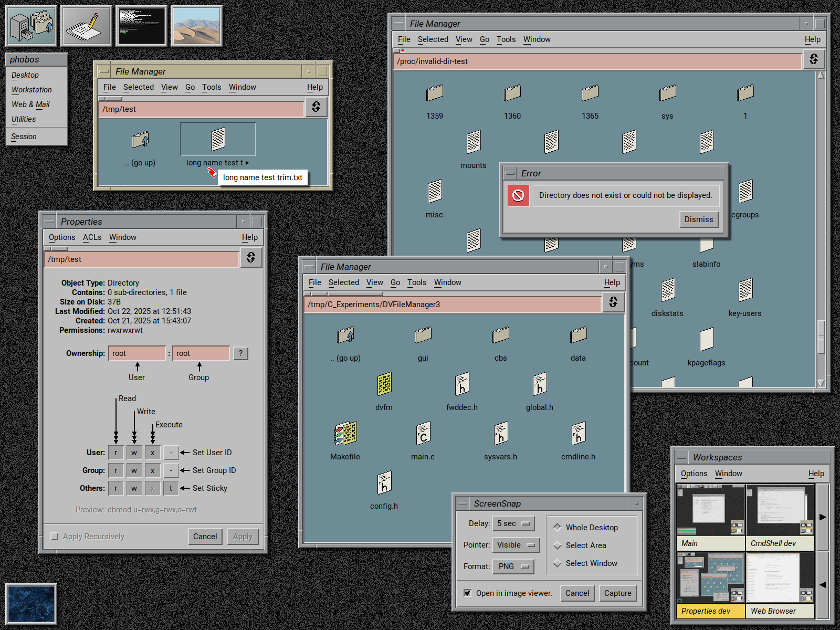Select the dvfm binary file icon
Screen dimensions: 840x630
[384, 384]
